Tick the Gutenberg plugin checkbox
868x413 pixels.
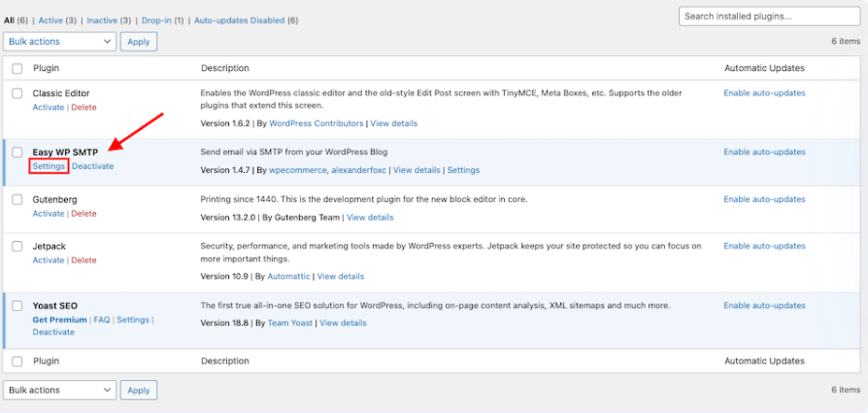[x=17, y=199]
